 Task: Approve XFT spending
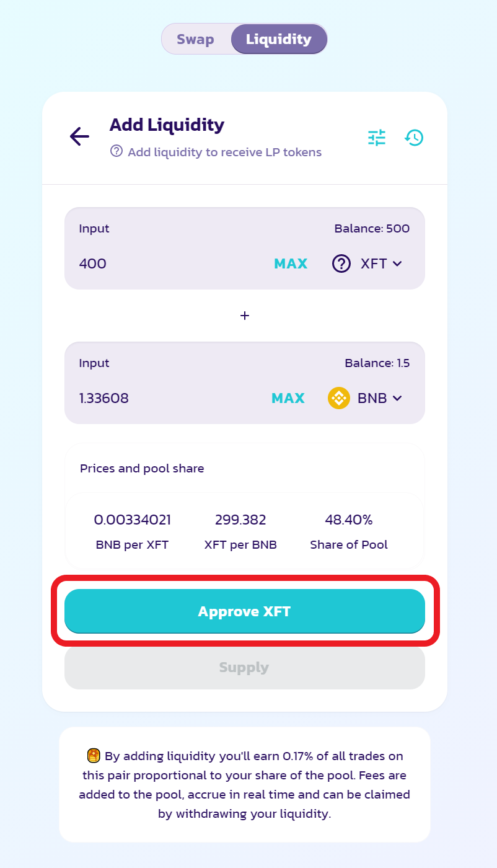pos(245,611)
